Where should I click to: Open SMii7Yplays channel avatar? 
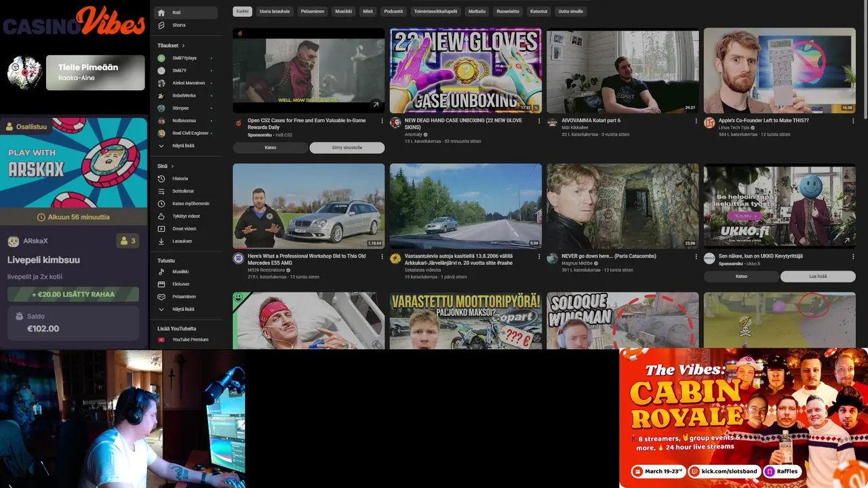tap(161, 58)
